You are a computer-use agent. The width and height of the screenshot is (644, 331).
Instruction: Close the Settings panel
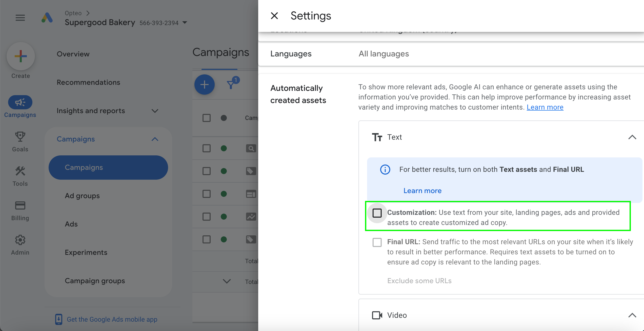274,16
